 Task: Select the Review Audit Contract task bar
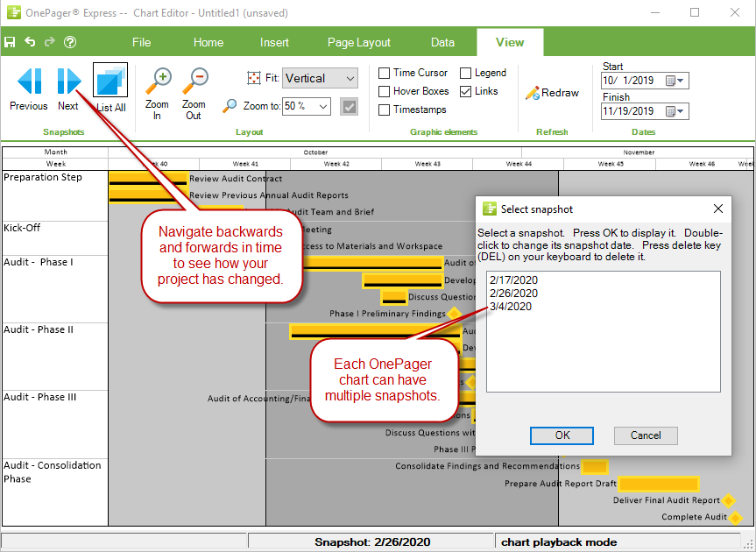pos(148,179)
